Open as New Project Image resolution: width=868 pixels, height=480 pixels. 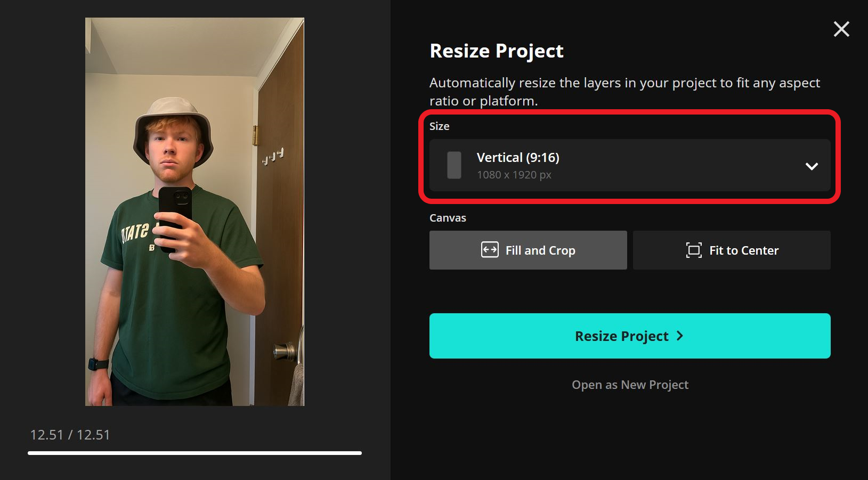pyautogui.click(x=630, y=384)
